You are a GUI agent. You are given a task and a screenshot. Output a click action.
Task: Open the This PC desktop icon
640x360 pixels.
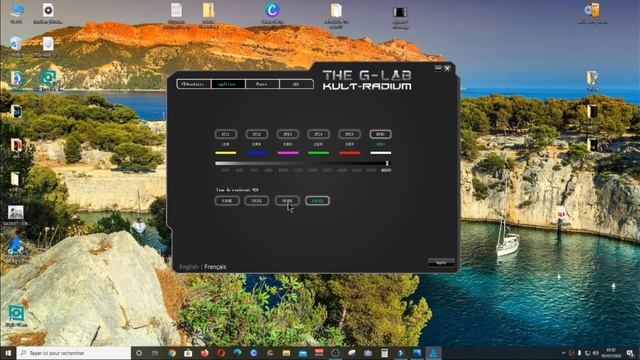(x=16, y=13)
